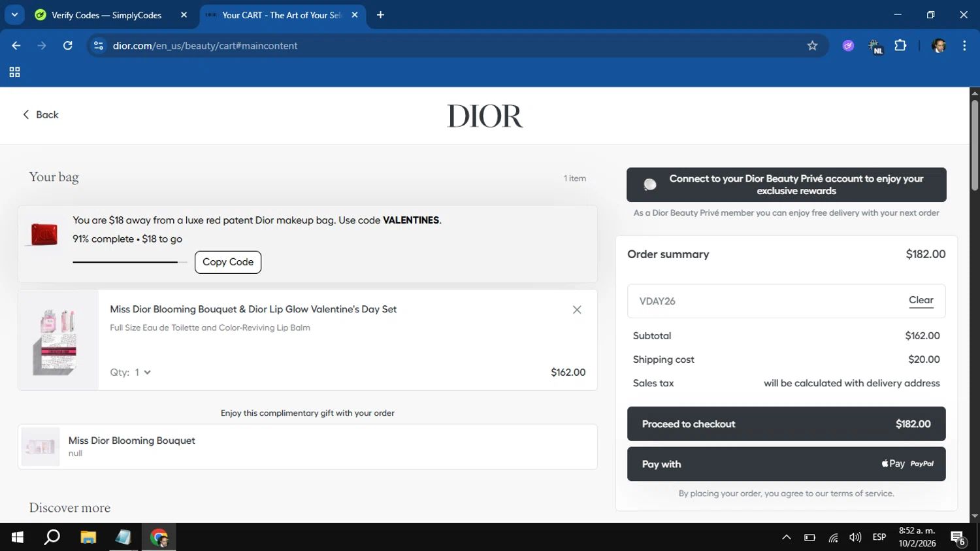
Task: Open Chrome from the taskbar
Action: 159,537
